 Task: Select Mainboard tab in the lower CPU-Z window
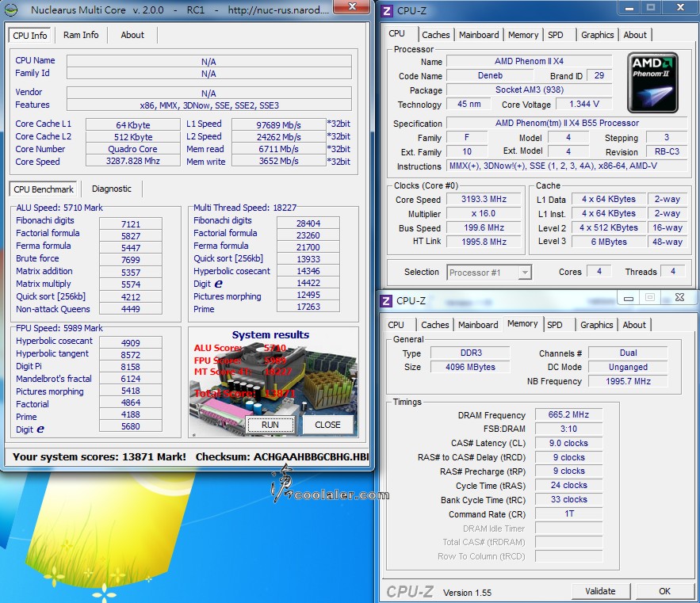click(478, 325)
